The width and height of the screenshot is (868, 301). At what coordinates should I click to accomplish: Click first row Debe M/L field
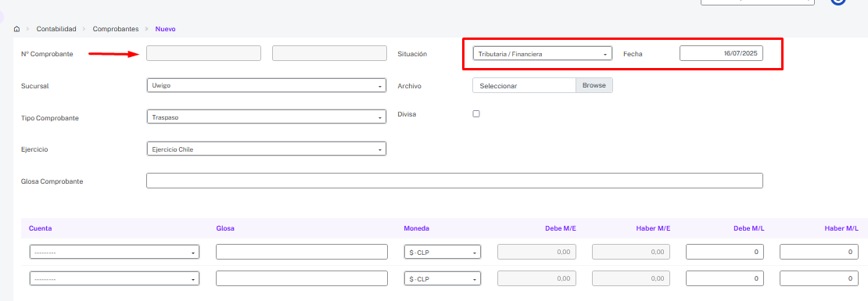pyautogui.click(x=725, y=252)
